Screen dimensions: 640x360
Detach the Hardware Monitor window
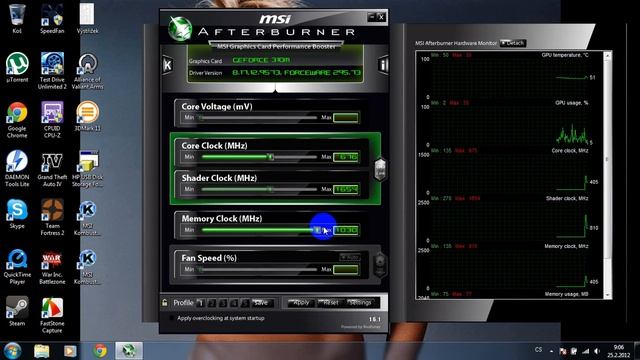coord(513,43)
